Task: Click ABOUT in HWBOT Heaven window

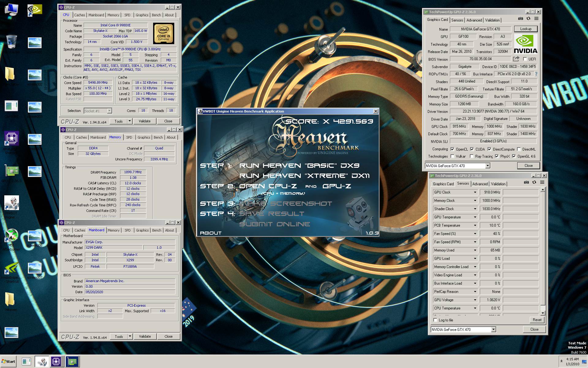Action: (211, 233)
